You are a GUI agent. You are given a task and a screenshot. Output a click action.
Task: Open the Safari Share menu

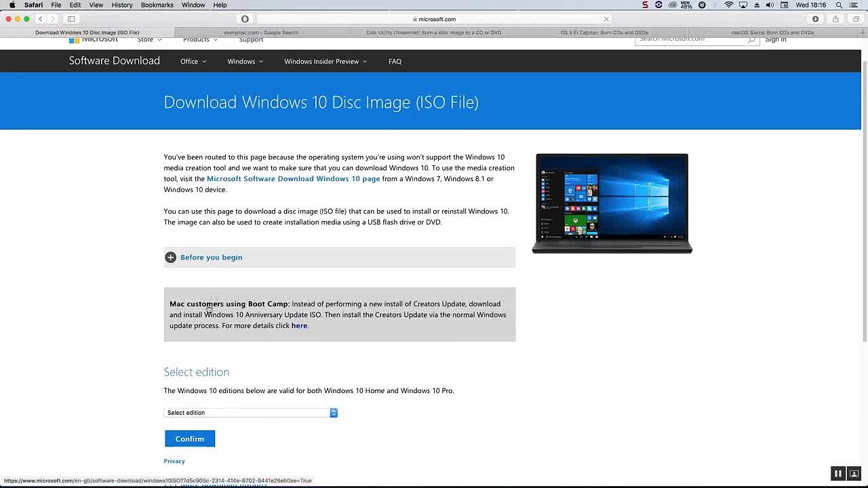tap(835, 19)
